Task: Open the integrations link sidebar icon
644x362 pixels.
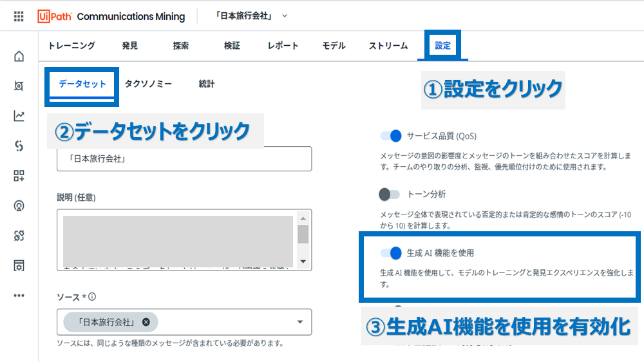Action: (x=19, y=236)
